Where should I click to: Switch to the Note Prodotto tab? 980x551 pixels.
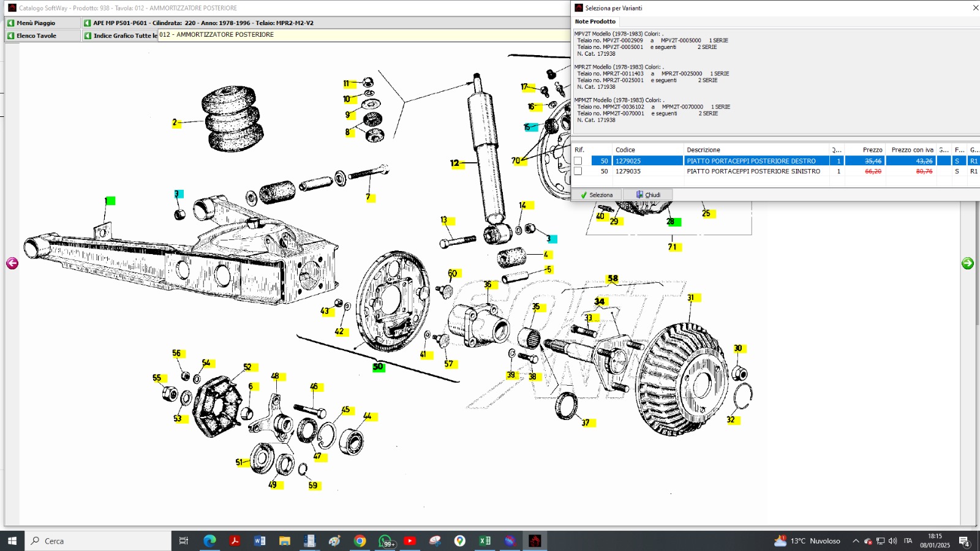click(x=595, y=21)
